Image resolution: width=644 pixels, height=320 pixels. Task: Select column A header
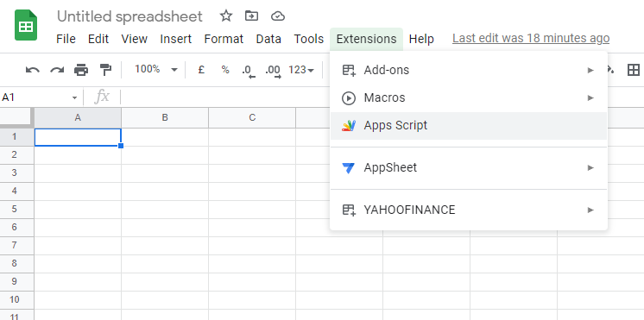coord(78,118)
